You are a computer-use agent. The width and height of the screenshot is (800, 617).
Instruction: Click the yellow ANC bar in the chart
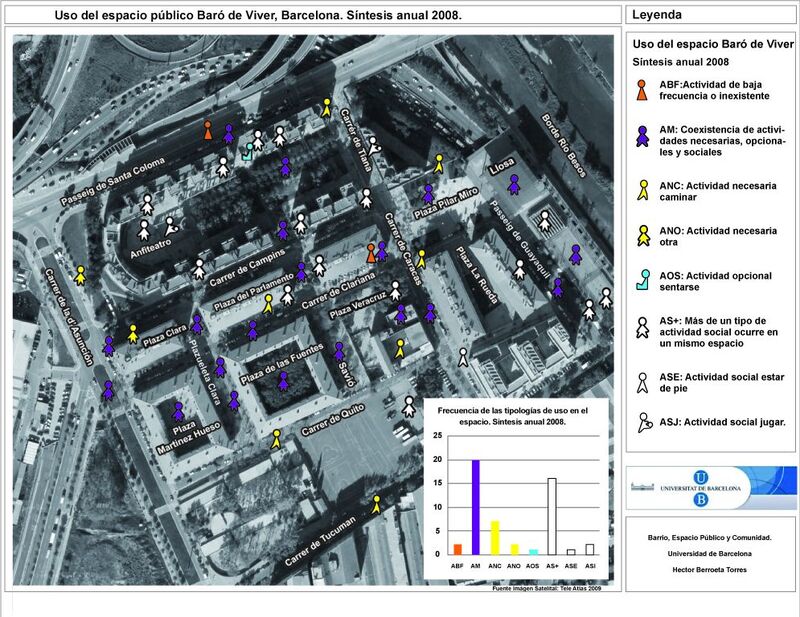coord(494,537)
